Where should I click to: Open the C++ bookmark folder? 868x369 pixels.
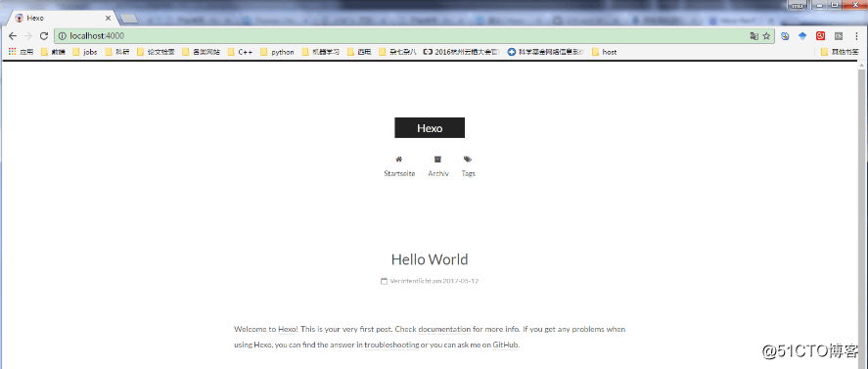(241, 52)
